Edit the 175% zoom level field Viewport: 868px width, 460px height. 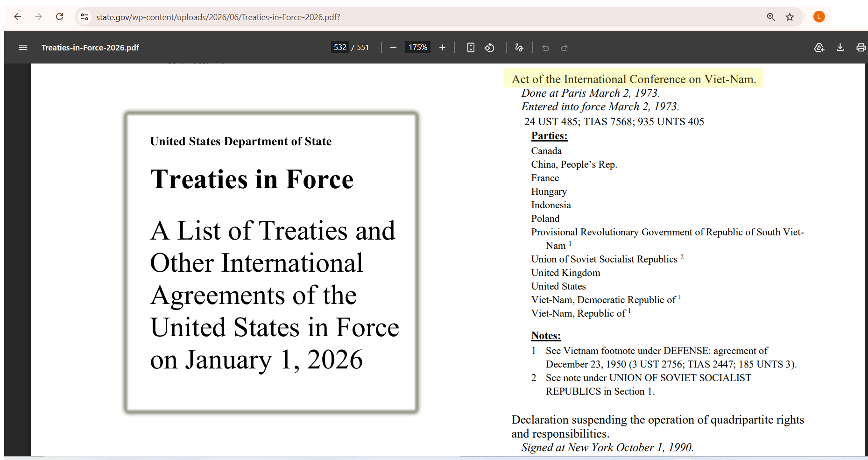coord(418,47)
